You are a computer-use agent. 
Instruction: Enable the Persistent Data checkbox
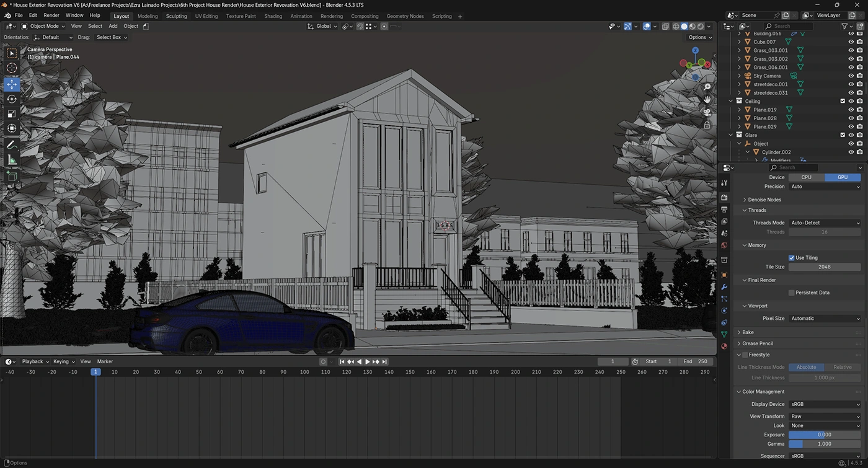tap(792, 293)
